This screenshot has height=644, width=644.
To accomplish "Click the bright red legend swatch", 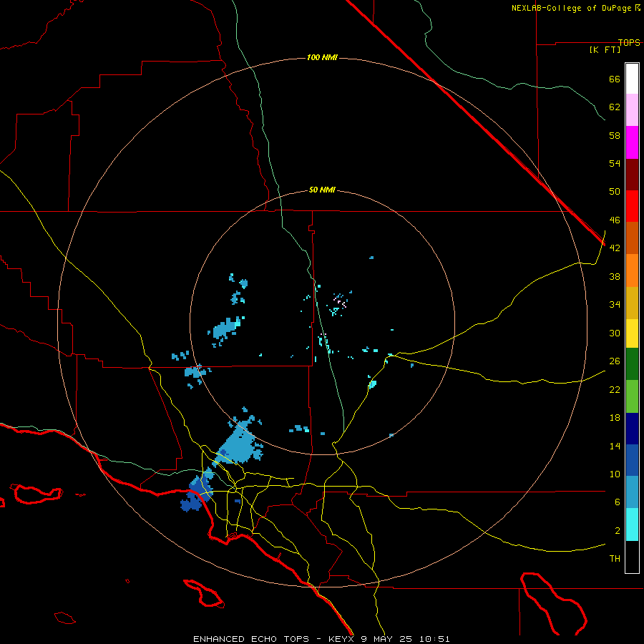I will click(632, 206).
